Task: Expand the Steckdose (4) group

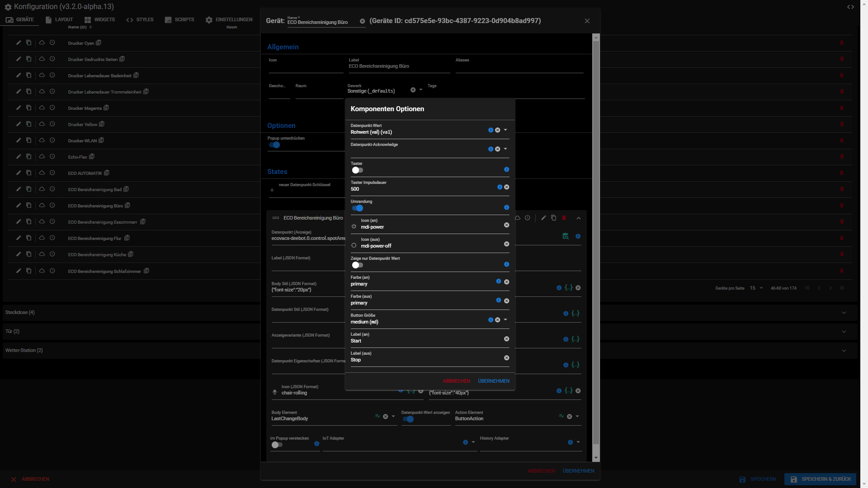Action: coord(430,313)
